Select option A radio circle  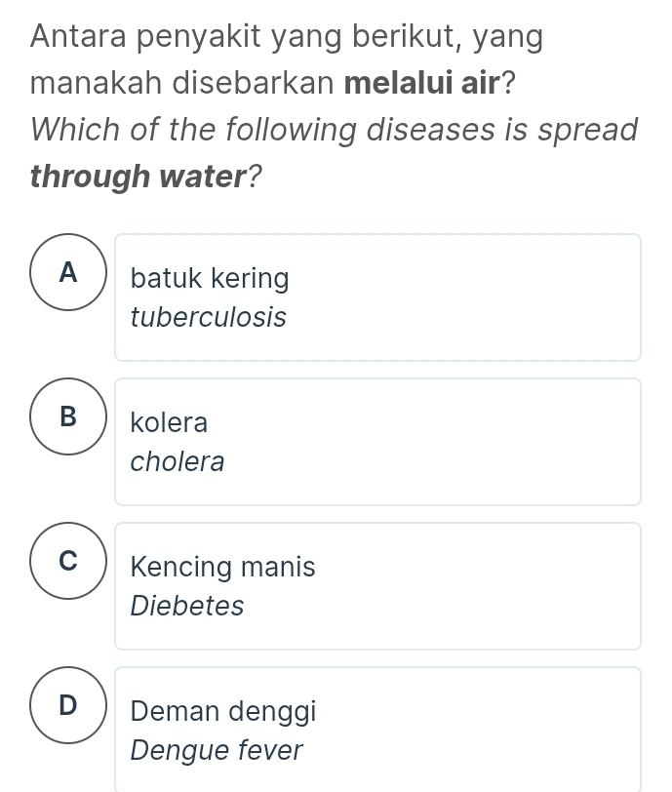(x=67, y=273)
